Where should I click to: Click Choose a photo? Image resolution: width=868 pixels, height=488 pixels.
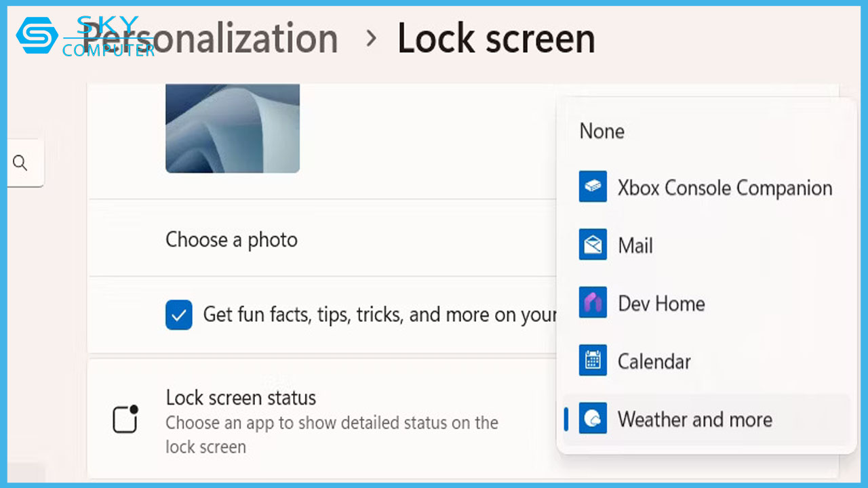231,239
